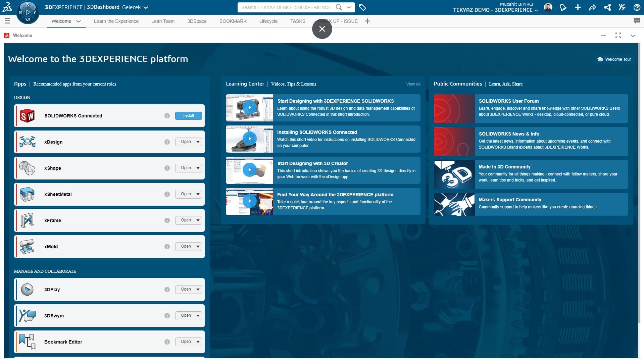
Task: Open the chat bubble icon at right
Action: coord(637,21)
